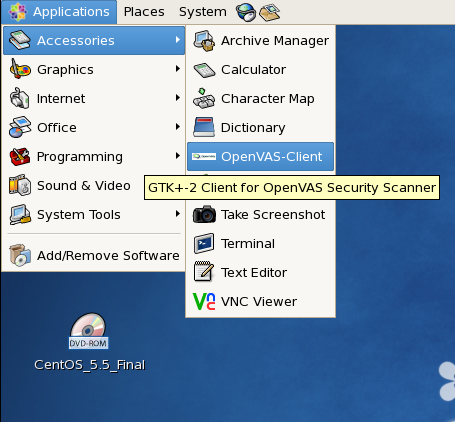Expand the Programming submenu arrow

178,156
